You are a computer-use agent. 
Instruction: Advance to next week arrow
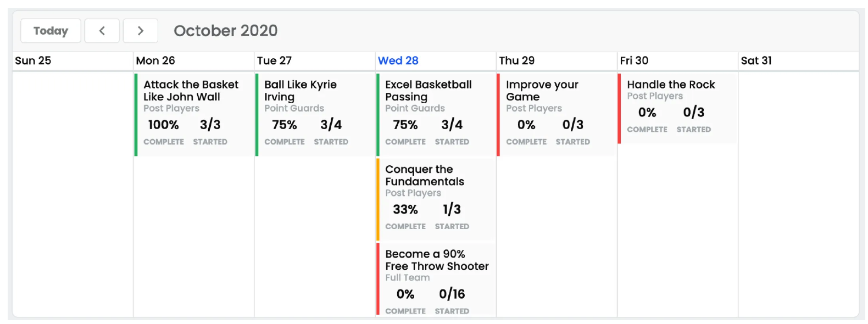(140, 31)
